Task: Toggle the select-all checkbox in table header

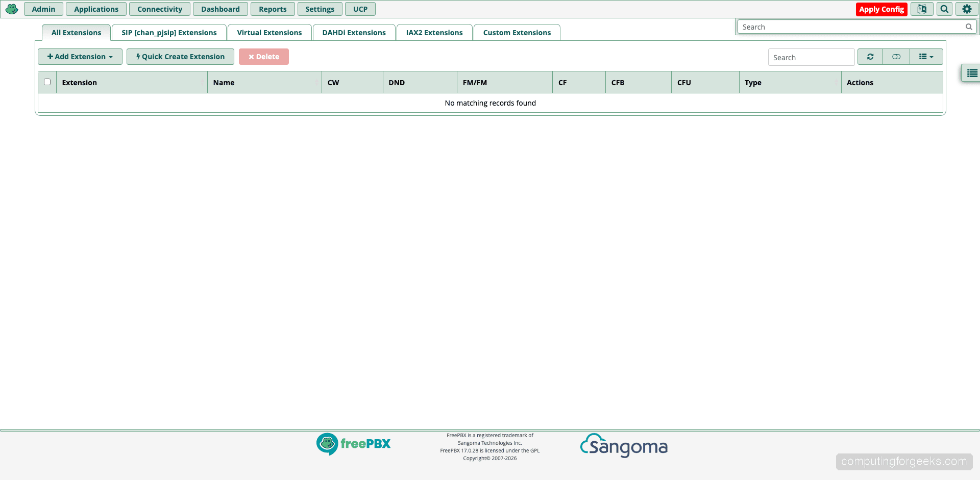Action: click(47, 82)
